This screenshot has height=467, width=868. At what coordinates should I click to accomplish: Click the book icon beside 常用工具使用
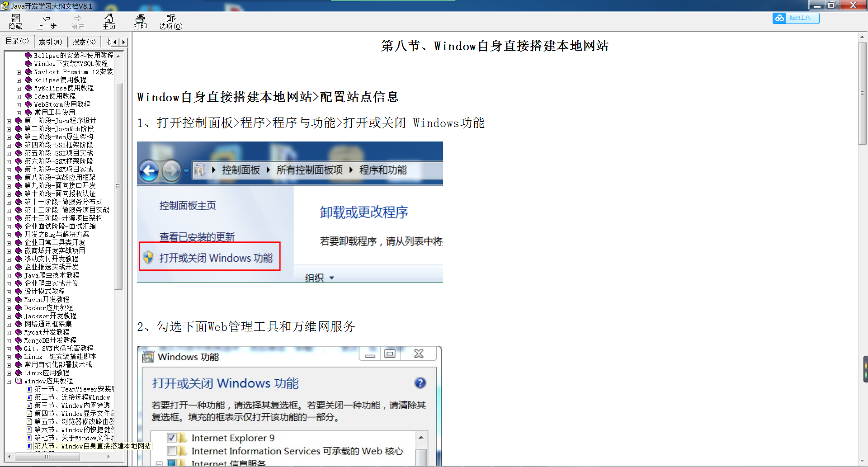28,112
